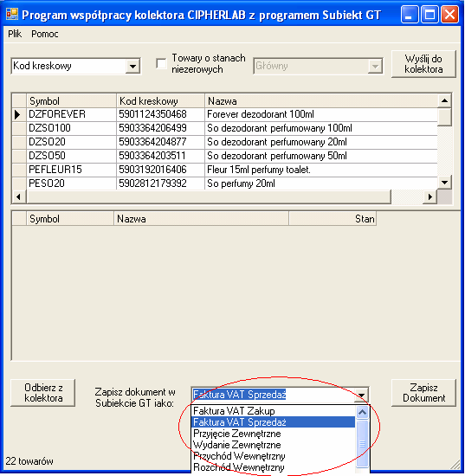465x476 pixels.
Task: Click the application icon in title bar
Action: [12, 14]
